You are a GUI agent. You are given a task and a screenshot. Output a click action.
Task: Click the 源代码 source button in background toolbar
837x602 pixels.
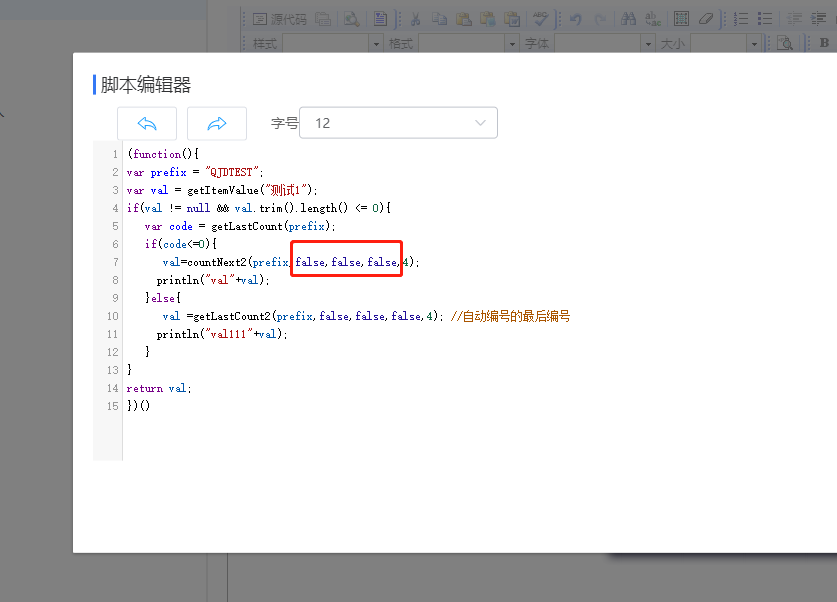click(280, 19)
